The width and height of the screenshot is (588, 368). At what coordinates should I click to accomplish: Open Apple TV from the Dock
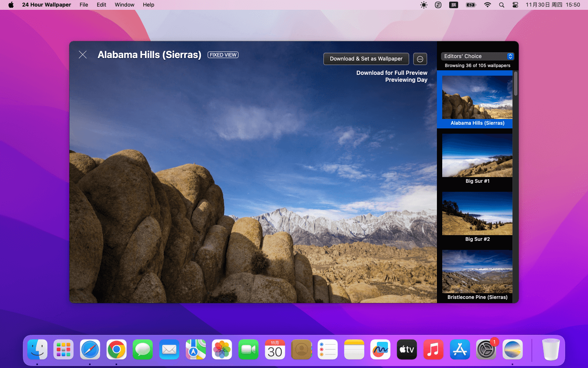pyautogui.click(x=407, y=350)
